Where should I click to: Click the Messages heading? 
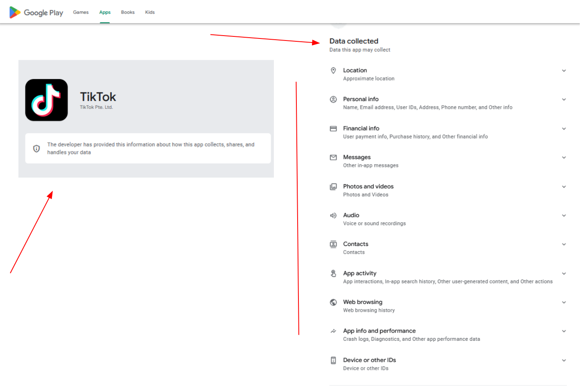[357, 157]
